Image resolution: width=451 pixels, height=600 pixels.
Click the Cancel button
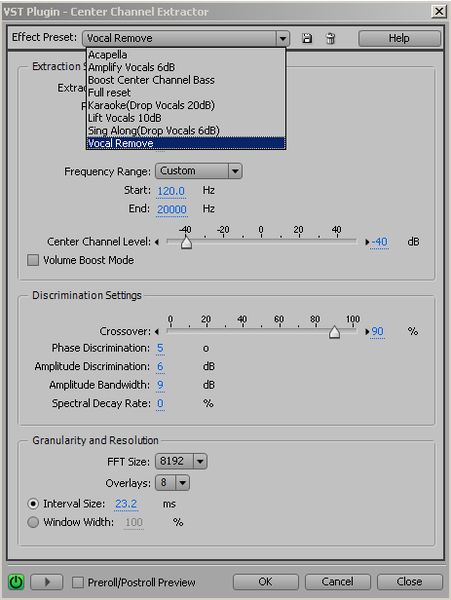pos(337,582)
